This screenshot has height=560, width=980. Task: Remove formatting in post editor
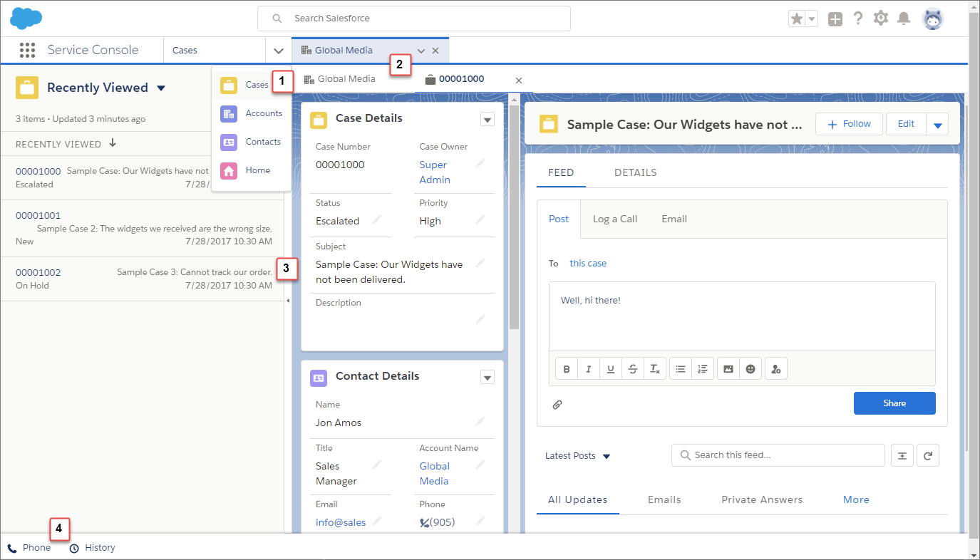click(655, 369)
